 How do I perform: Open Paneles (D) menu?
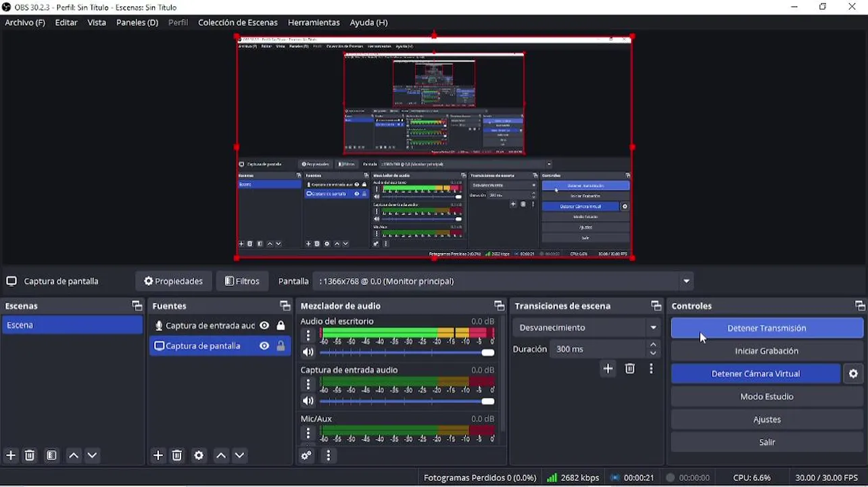click(x=137, y=22)
